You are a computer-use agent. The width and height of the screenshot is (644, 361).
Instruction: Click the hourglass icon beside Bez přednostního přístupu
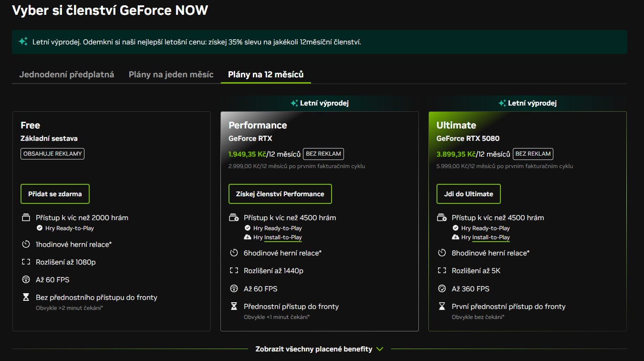[x=26, y=297]
